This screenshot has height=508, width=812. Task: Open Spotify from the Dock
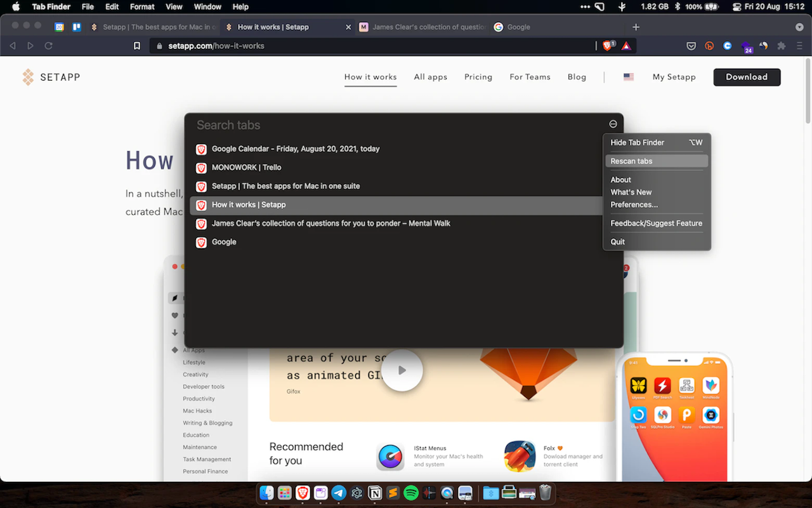point(411,493)
